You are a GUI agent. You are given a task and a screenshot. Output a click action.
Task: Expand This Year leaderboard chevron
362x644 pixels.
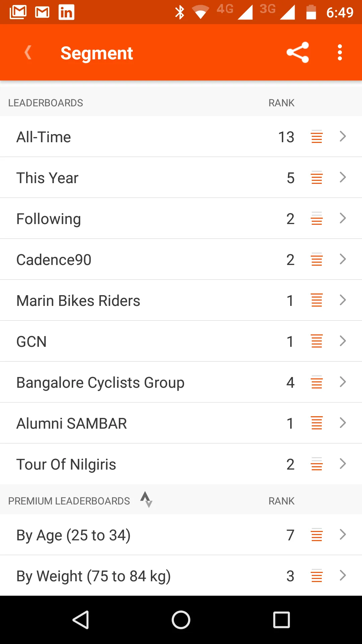tap(343, 177)
